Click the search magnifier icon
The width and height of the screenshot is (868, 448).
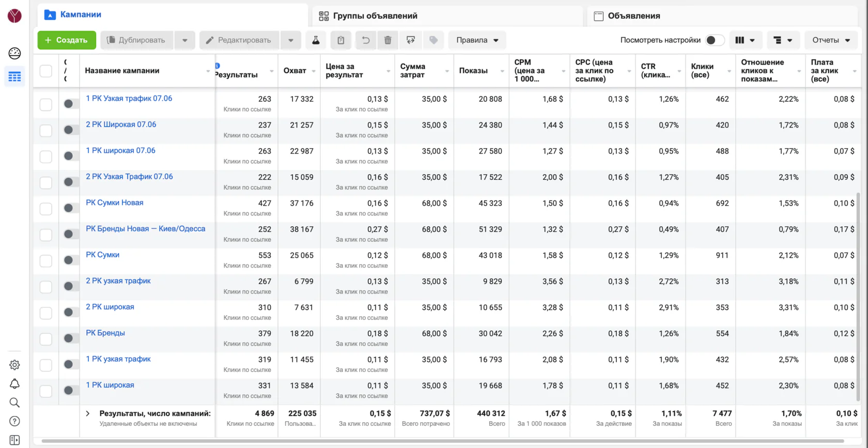14,403
